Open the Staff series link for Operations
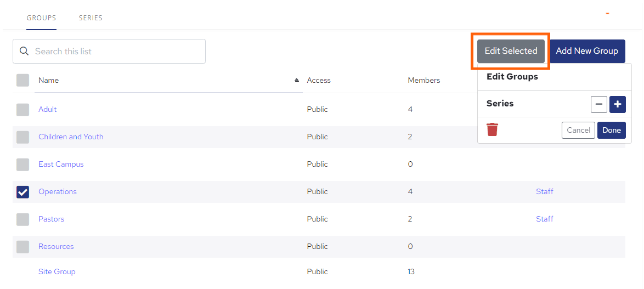 tap(544, 191)
